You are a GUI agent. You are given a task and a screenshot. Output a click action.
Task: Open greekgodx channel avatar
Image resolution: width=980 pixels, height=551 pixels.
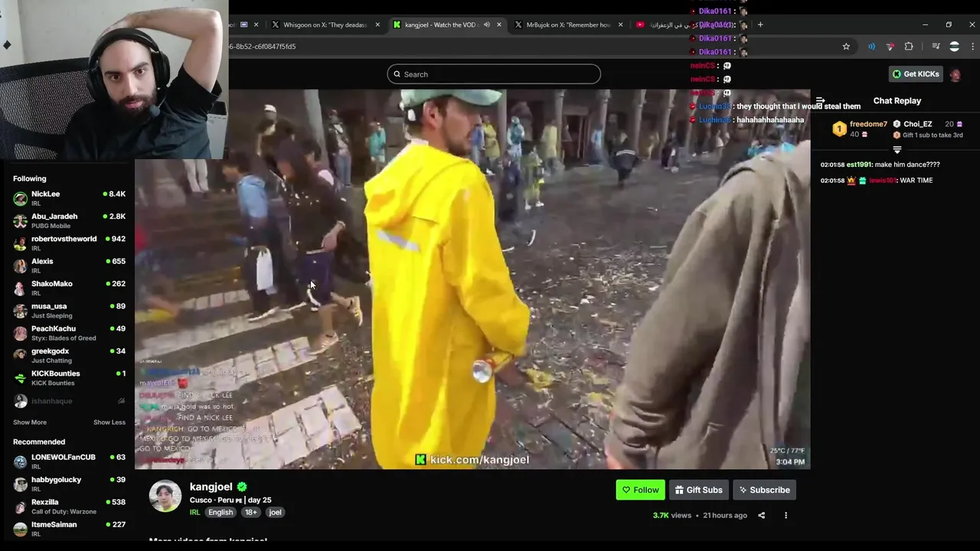(21, 356)
